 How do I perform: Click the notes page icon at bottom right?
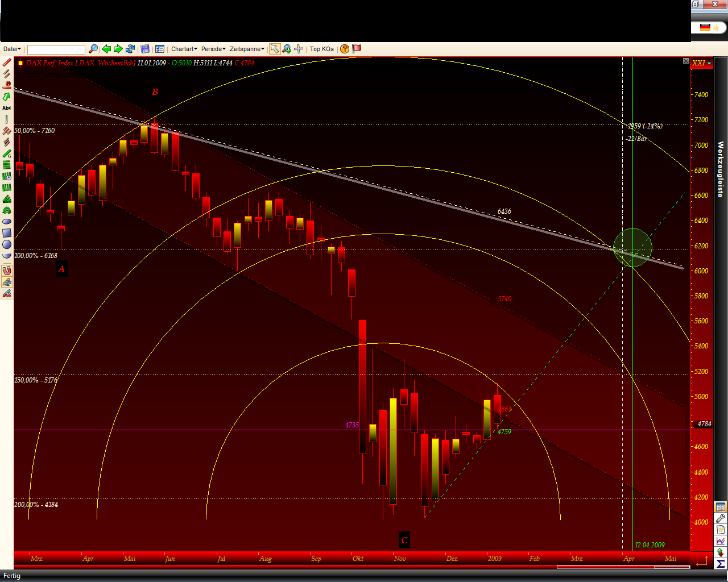[721, 530]
